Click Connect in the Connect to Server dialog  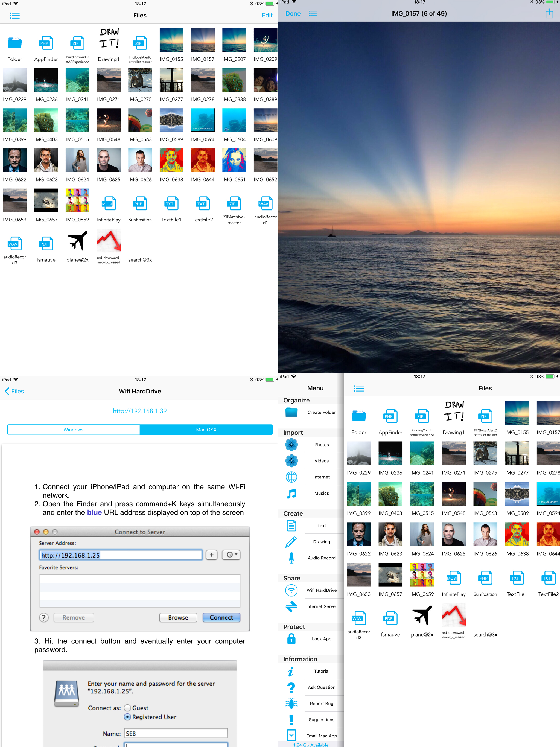(221, 618)
